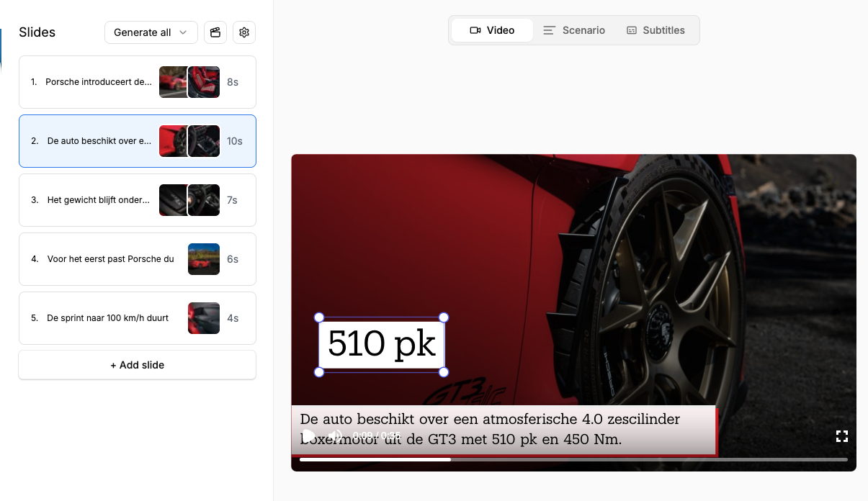Image resolution: width=868 pixels, height=501 pixels.
Task: Click the thumbnail on slide 5
Action: (x=204, y=318)
